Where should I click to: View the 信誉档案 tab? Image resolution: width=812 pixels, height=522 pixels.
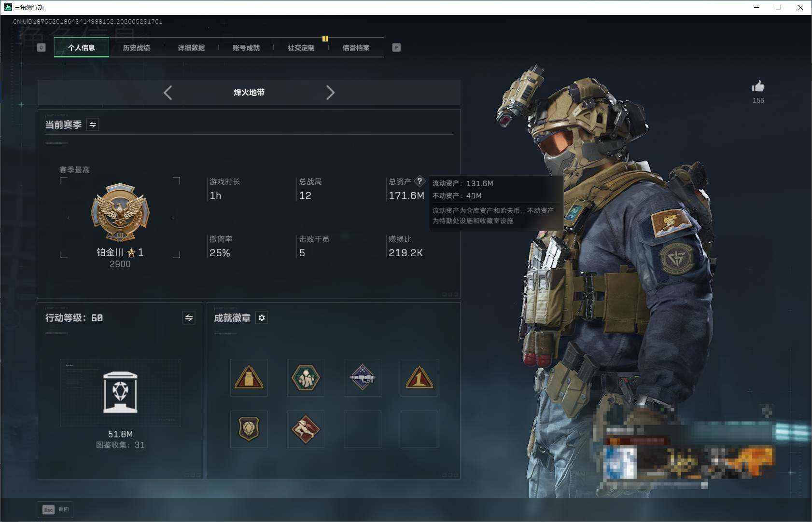pyautogui.click(x=356, y=47)
